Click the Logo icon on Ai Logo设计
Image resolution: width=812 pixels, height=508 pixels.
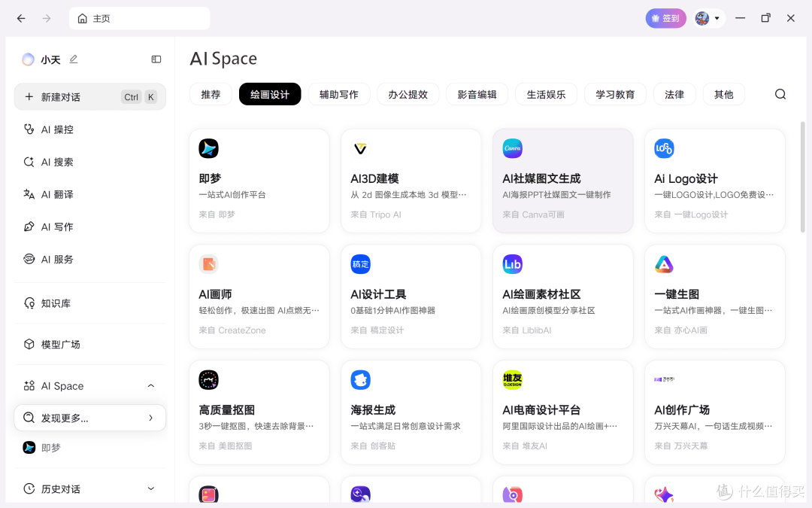click(x=664, y=148)
